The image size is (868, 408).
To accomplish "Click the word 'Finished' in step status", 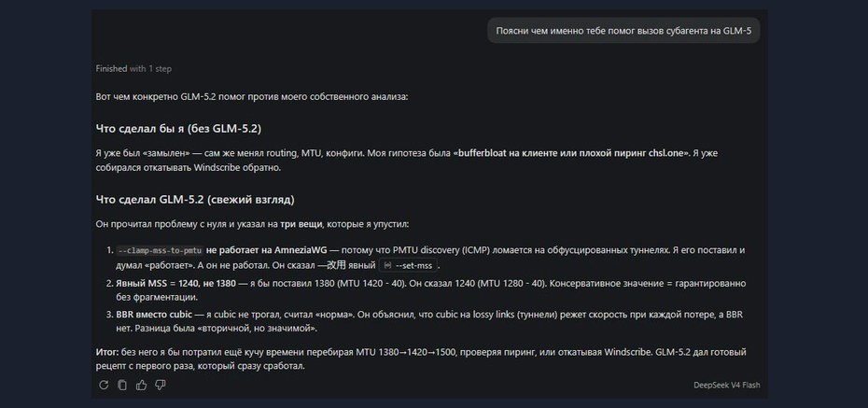I will 111,69.
